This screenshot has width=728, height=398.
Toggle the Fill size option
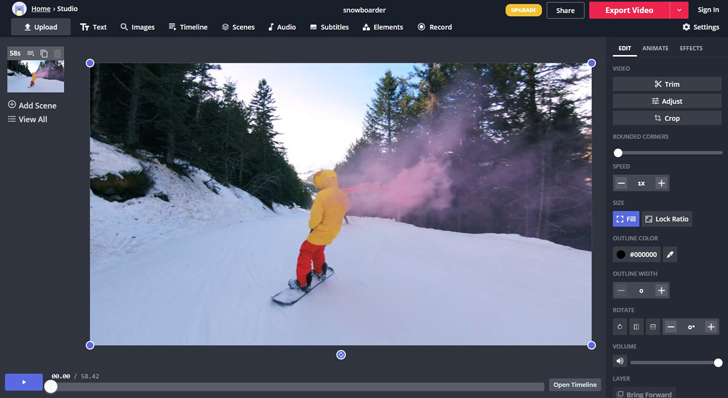[626, 219]
